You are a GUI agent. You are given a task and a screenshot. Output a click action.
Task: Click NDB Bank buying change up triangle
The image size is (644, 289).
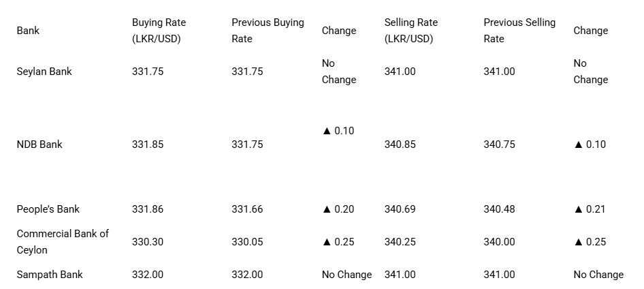pyautogui.click(x=327, y=131)
